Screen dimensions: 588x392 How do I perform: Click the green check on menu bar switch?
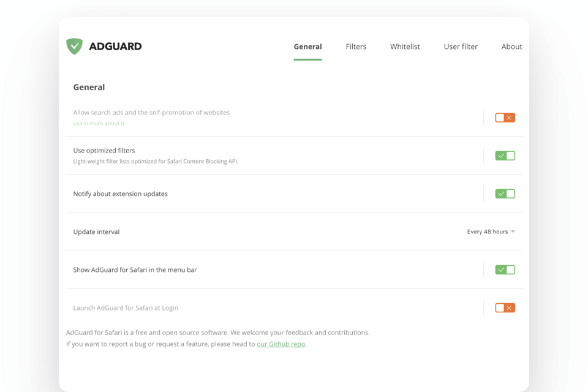pos(501,269)
